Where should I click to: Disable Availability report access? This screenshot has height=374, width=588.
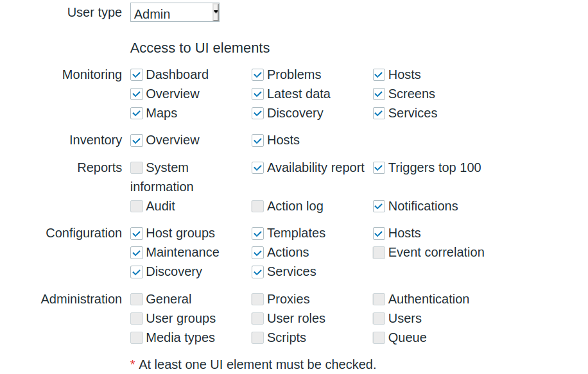click(257, 168)
